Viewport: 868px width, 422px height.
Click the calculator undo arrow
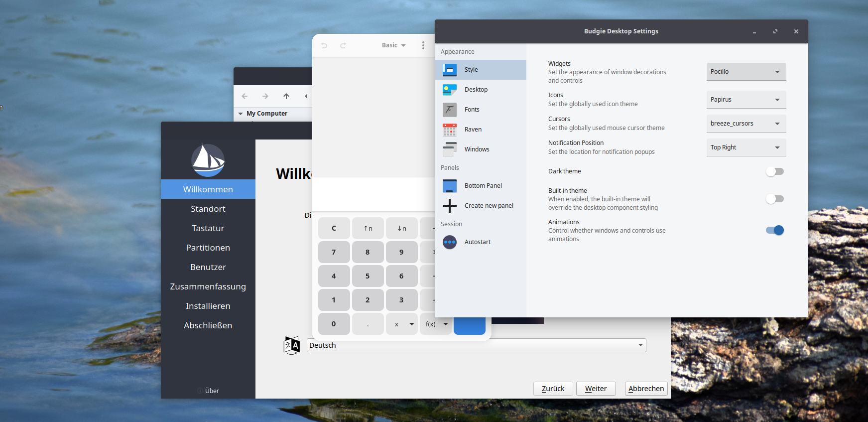pos(324,45)
